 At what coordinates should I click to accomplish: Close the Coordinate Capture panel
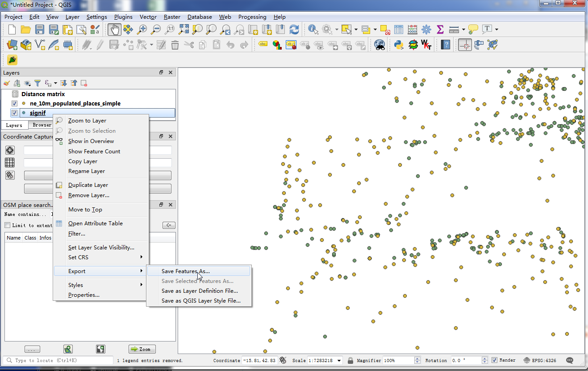click(171, 136)
